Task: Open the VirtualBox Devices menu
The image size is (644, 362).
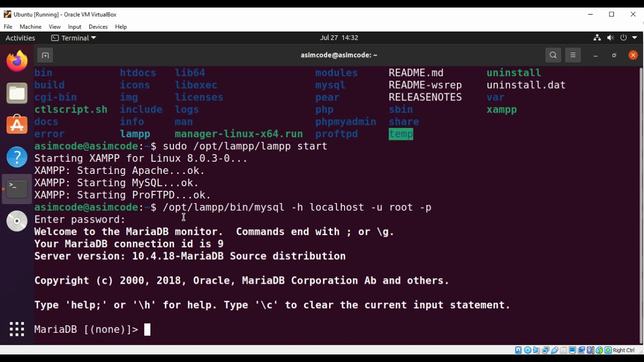Action: point(98,27)
